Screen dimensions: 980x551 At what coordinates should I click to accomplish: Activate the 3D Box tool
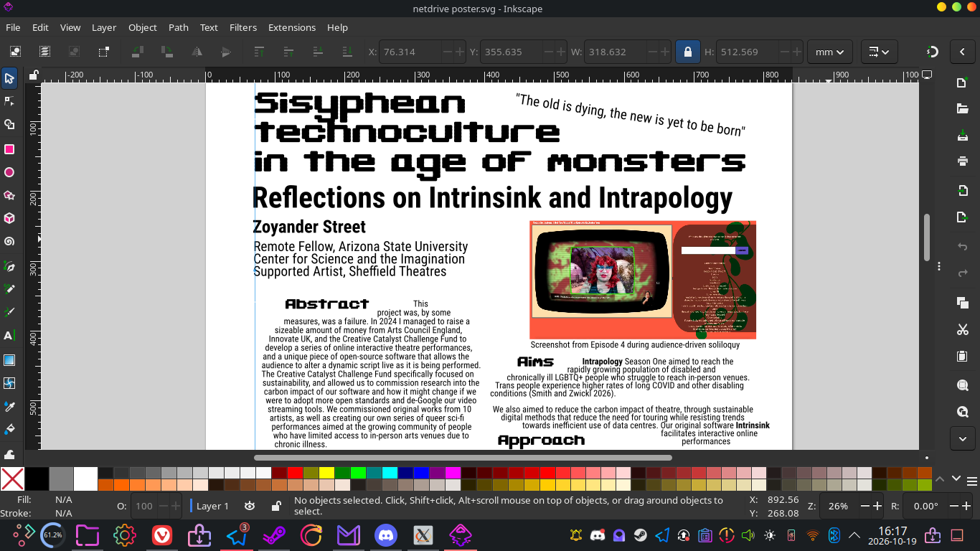9,218
